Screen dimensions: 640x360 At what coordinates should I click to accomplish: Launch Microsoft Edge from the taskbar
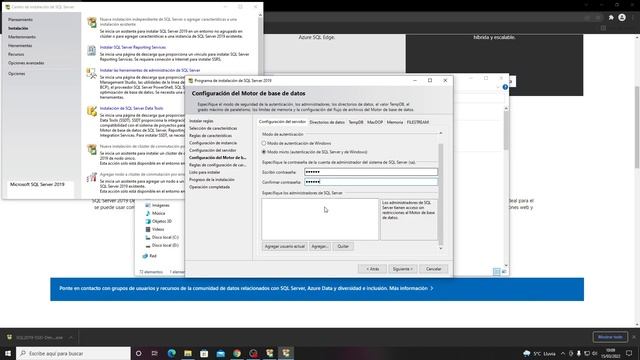[x=171, y=353]
